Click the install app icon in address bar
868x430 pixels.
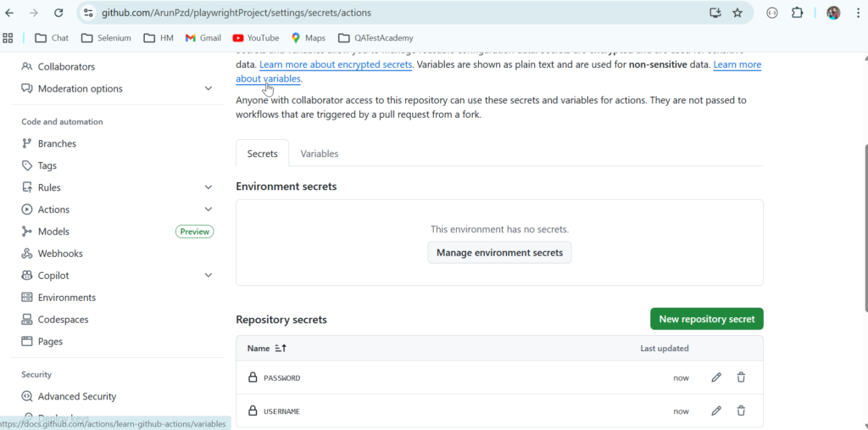[x=715, y=13]
